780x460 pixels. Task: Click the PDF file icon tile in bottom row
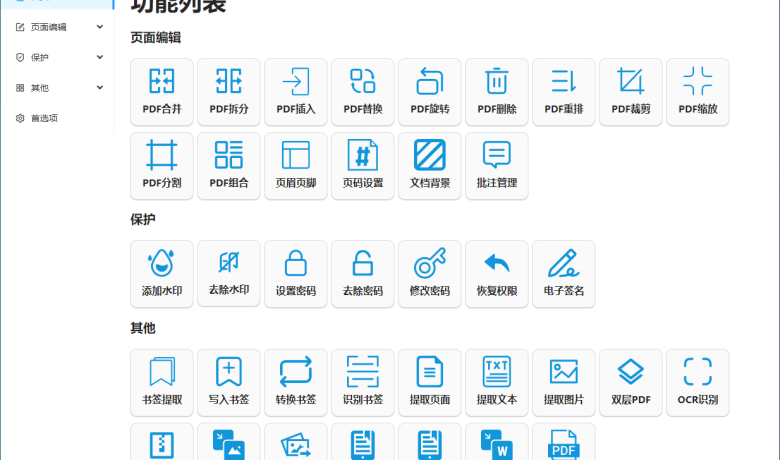point(564,442)
